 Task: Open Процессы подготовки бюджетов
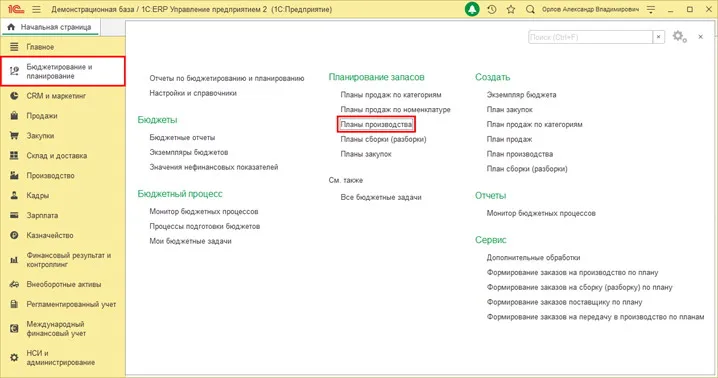[205, 226]
